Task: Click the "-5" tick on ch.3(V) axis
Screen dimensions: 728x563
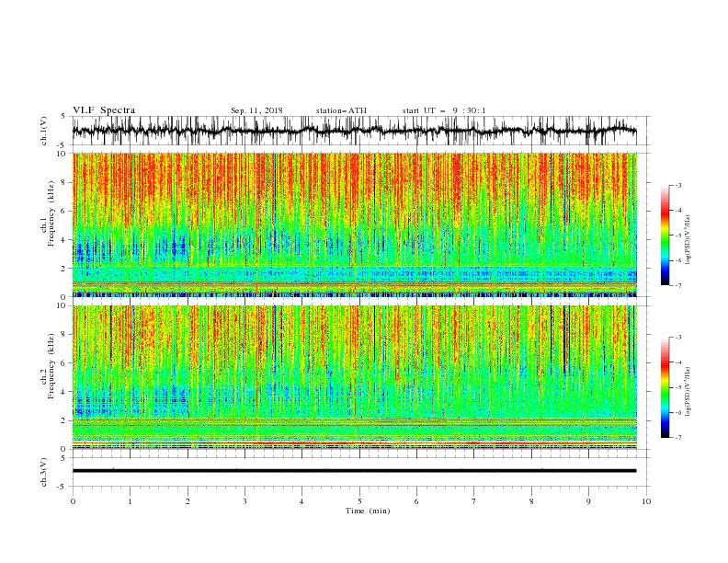Action: [63, 487]
